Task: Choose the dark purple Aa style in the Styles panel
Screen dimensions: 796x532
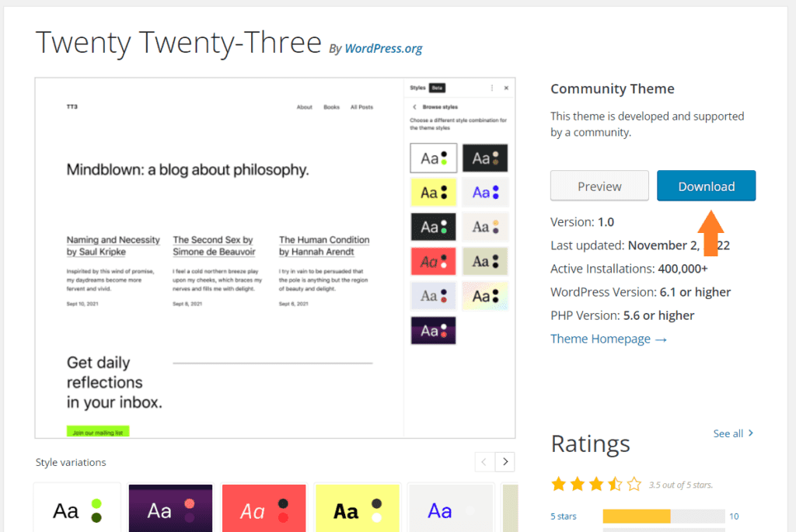Action: [x=434, y=331]
